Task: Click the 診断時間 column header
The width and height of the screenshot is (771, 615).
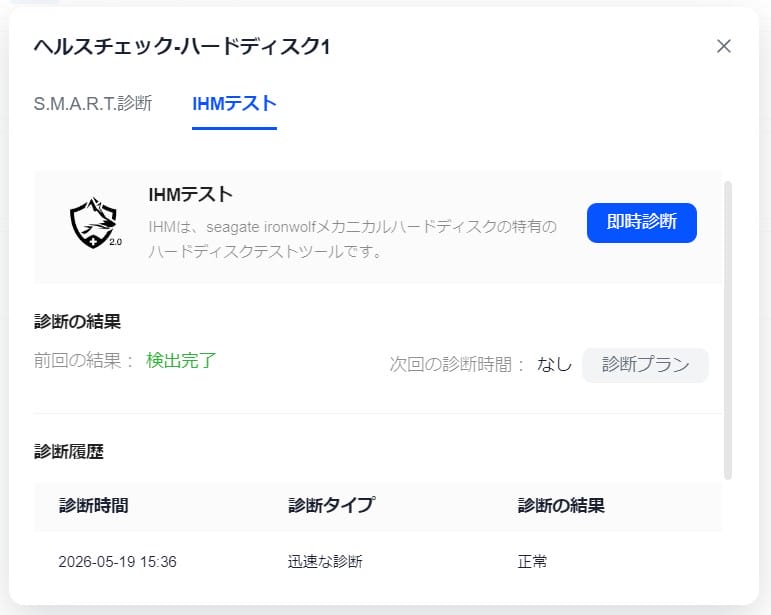Action: (x=93, y=506)
